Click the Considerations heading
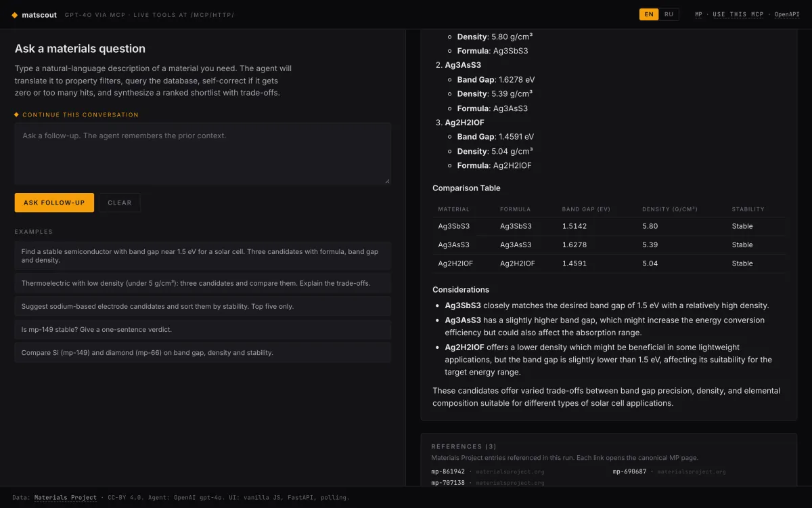 point(461,290)
